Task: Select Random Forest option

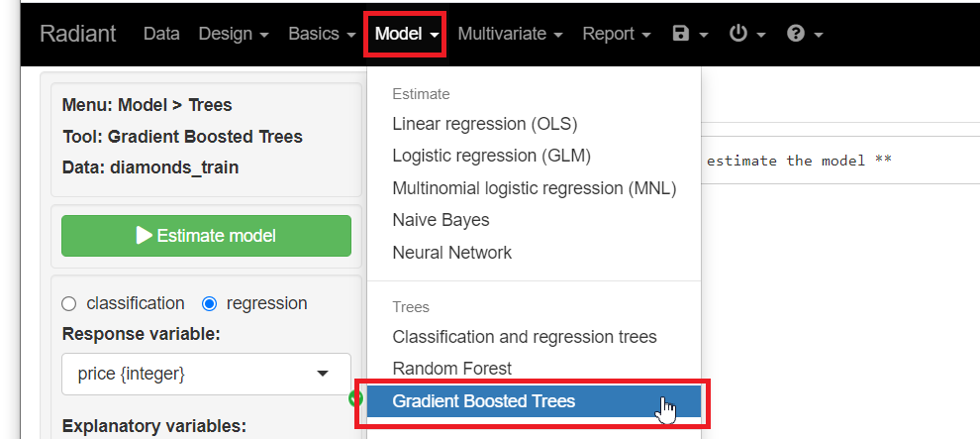Action: coord(451,369)
